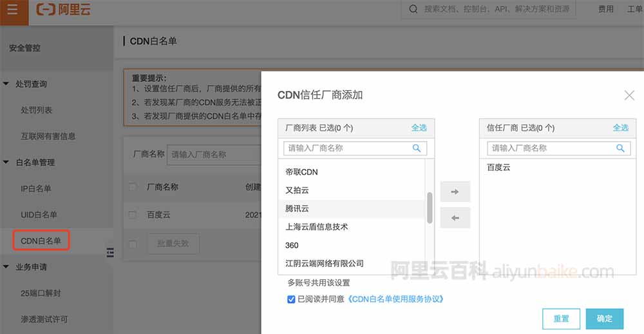
Task: Click 百度云 in the background table
Action: (x=158, y=215)
